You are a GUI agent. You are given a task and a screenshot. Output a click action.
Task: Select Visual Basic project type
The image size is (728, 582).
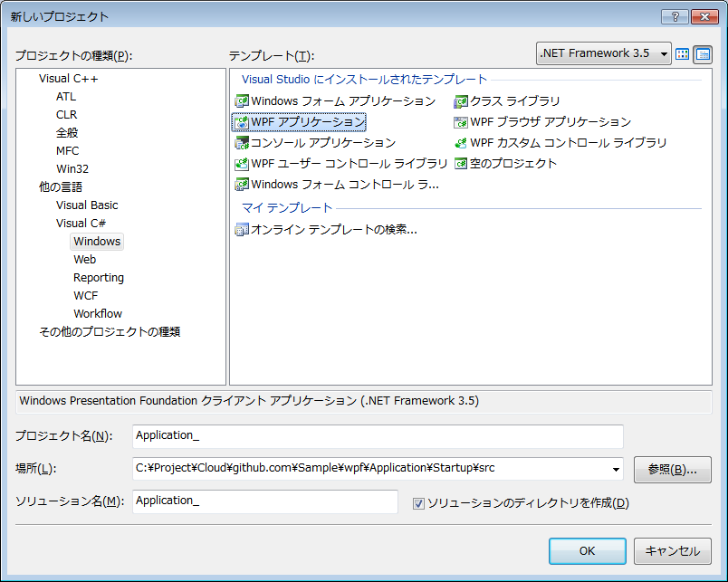coord(87,205)
